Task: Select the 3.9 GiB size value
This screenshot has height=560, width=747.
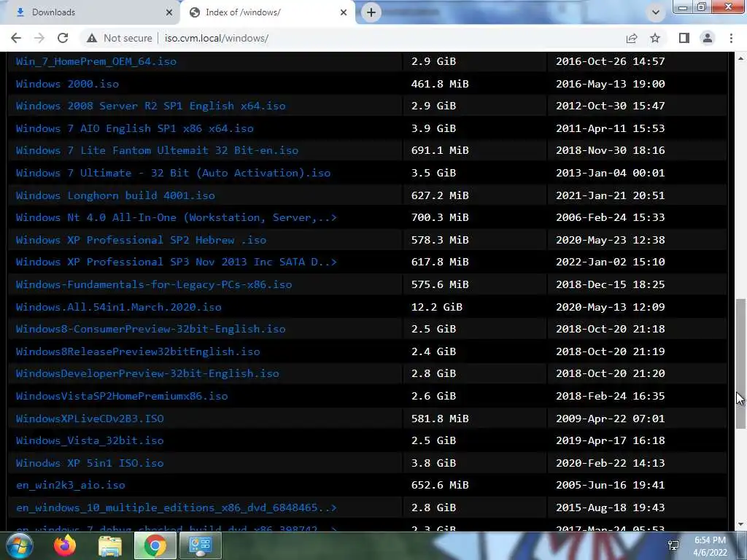Action: (433, 128)
